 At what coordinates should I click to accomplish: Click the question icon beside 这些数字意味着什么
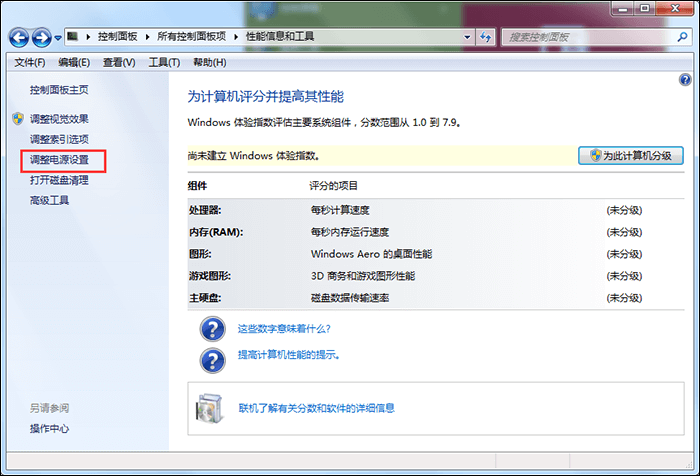click(212, 329)
